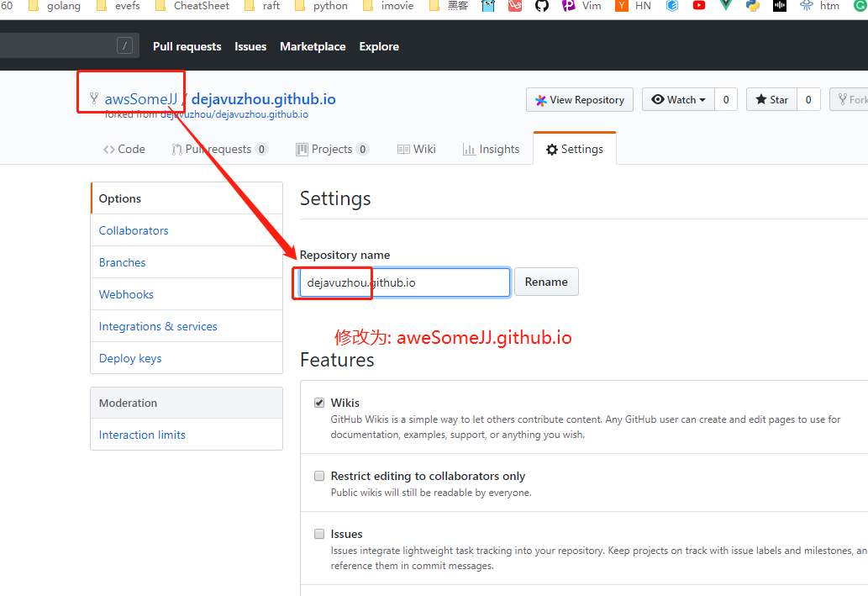Open the blue hexagon bookmark icon
Image resolution: width=868 pixels, height=596 pixels.
[672, 6]
